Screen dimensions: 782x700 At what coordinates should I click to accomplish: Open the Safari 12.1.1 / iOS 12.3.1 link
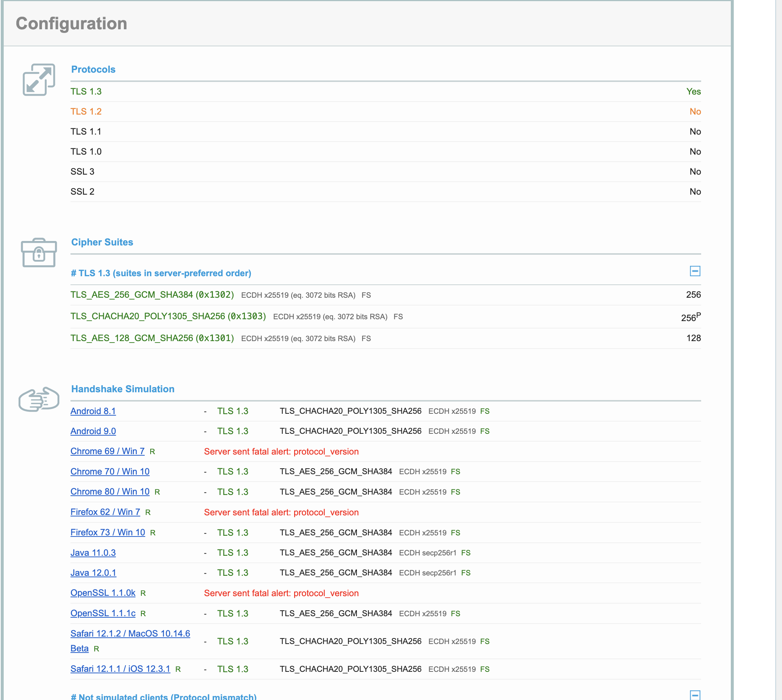click(x=121, y=669)
